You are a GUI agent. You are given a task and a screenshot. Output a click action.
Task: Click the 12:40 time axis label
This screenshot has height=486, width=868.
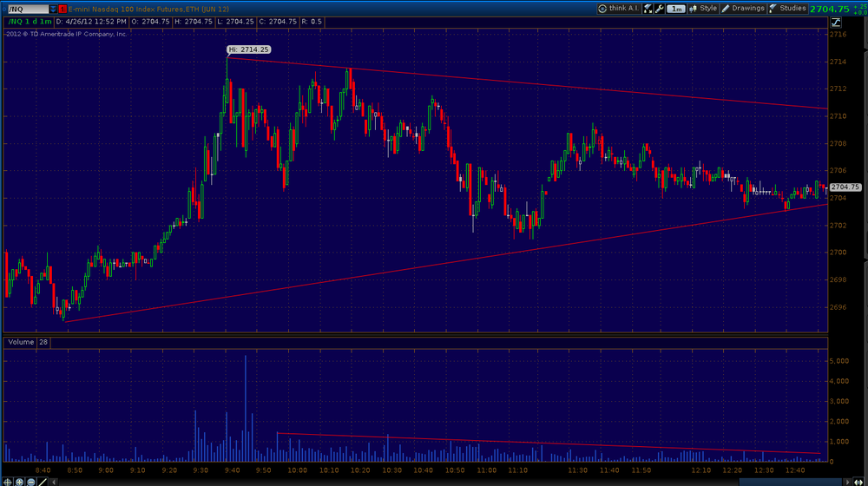coord(795,470)
